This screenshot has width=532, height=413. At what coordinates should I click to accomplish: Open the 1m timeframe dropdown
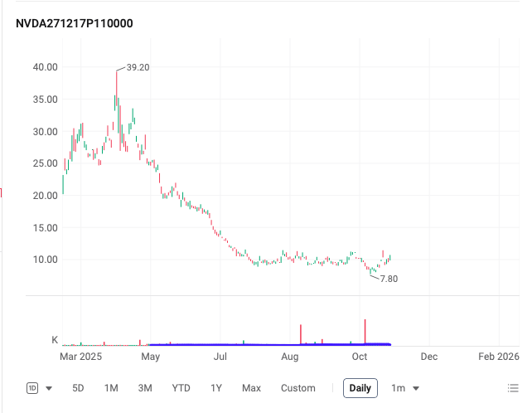(x=404, y=388)
